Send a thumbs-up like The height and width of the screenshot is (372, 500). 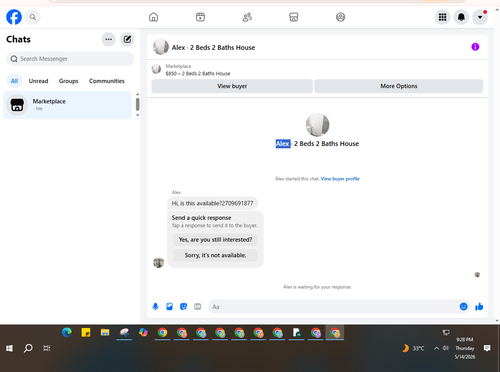[x=479, y=307]
